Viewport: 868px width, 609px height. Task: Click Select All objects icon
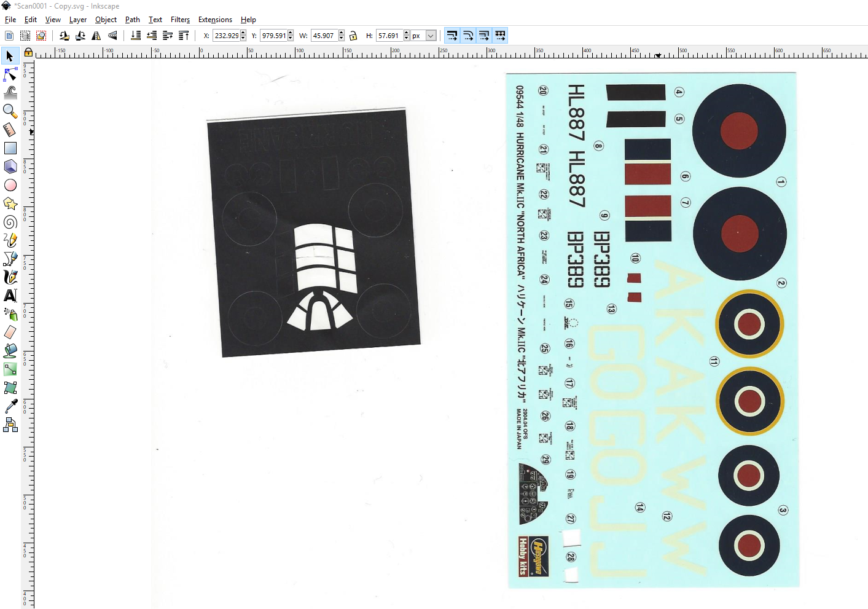click(x=9, y=36)
